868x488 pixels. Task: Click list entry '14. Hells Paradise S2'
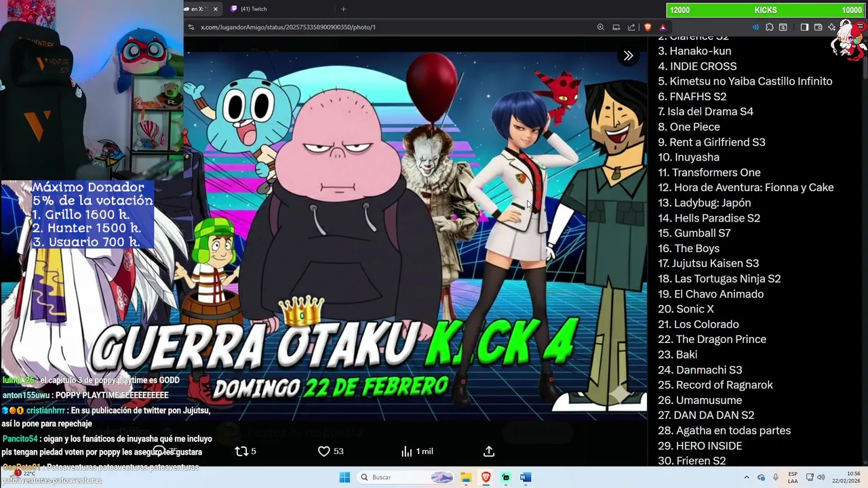[x=709, y=218]
